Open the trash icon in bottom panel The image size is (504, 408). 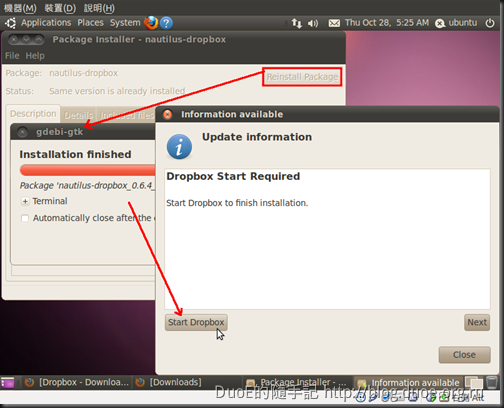(x=492, y=382)
